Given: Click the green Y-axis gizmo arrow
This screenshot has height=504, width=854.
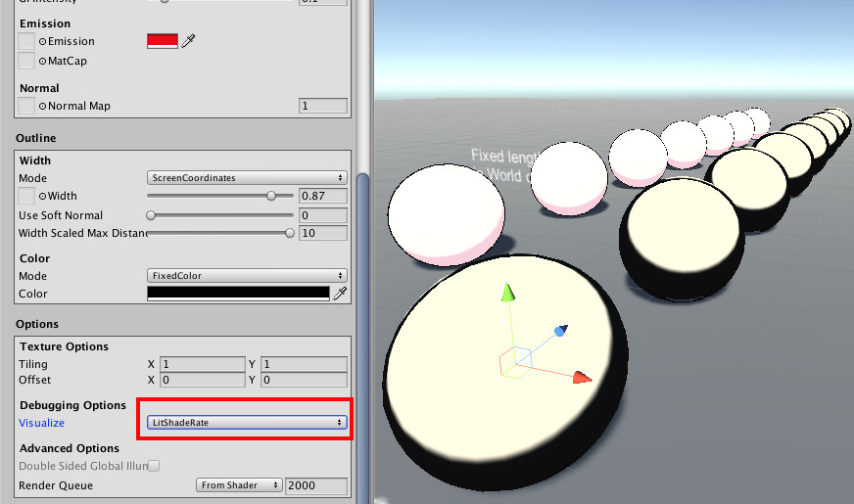Looking at the screenshot, I should tap(507, 293).
